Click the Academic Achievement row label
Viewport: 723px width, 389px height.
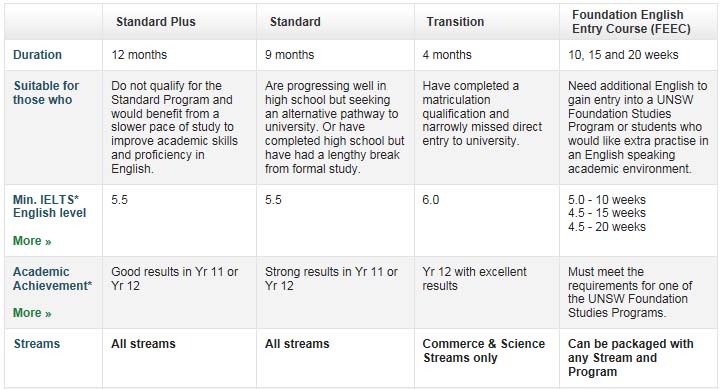pyautogui.click(x=52, y=279)
